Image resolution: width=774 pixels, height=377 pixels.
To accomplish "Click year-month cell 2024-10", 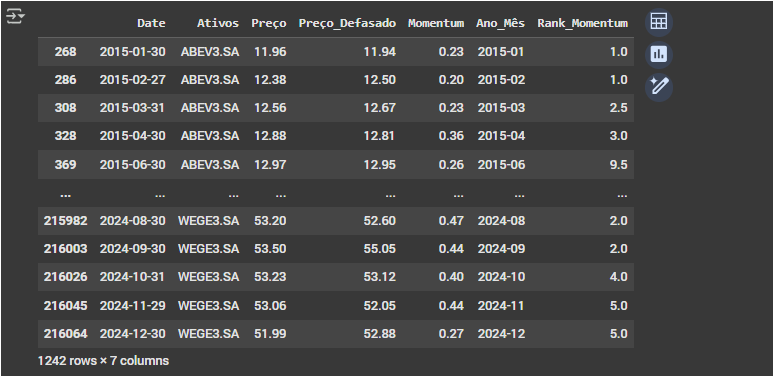I will 501,277.
